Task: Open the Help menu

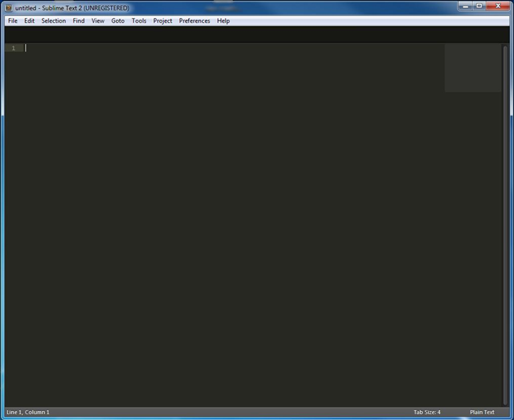Action: pyautogui.click(x=223, y=21)
